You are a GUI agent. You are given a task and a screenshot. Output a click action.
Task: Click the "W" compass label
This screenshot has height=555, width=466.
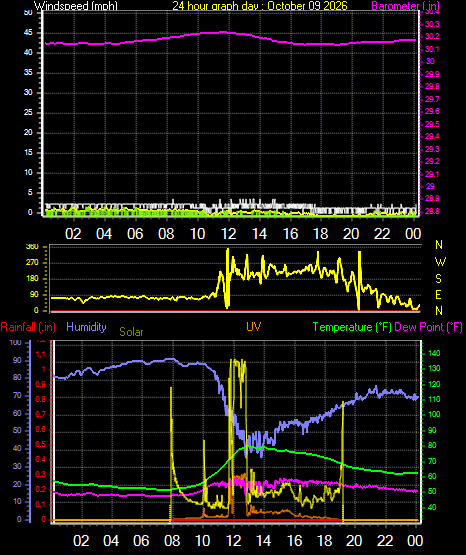coord(440,262)
